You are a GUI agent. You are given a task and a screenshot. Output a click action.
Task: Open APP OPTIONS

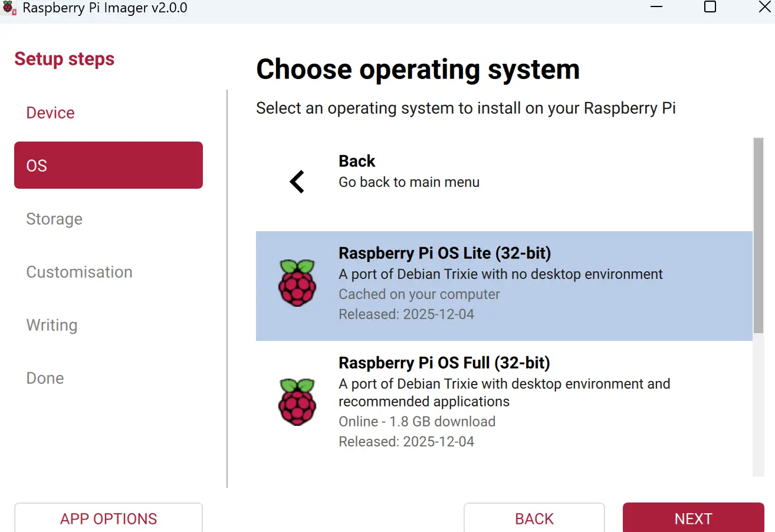click(x=109, y=518)
